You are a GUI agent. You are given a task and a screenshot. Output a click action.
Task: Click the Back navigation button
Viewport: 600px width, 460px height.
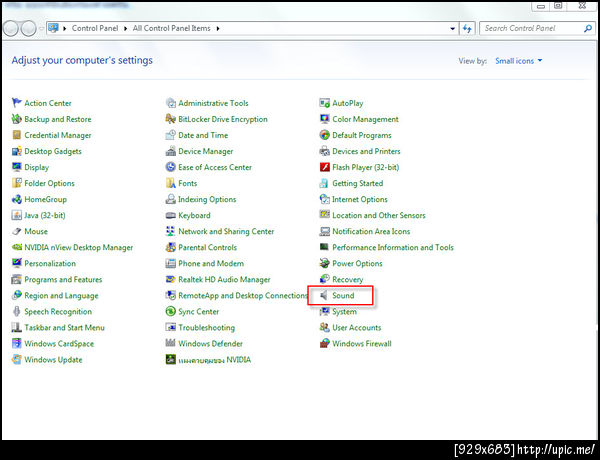coord(10,28)
